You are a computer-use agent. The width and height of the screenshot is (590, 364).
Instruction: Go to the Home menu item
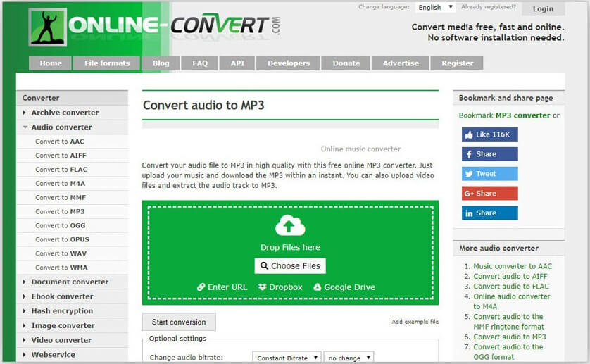pos(51,63)
